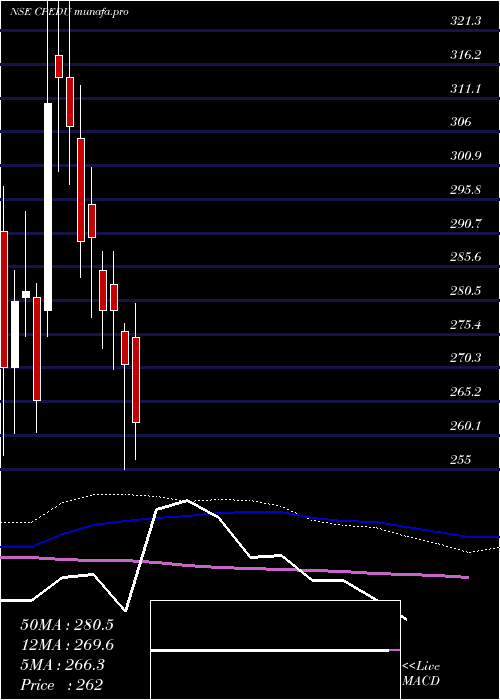
Task: Click the 285.6 price axis label
Action: (x=466, y=257)
